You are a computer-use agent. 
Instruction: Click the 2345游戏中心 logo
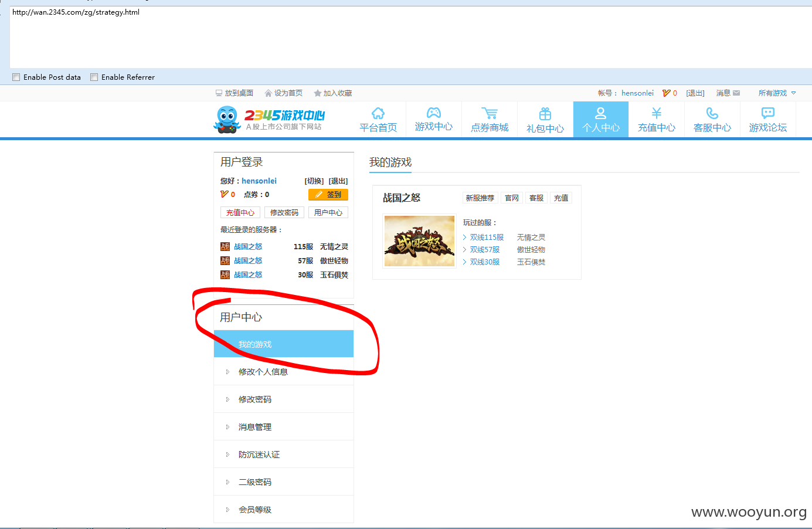point(269,119)
